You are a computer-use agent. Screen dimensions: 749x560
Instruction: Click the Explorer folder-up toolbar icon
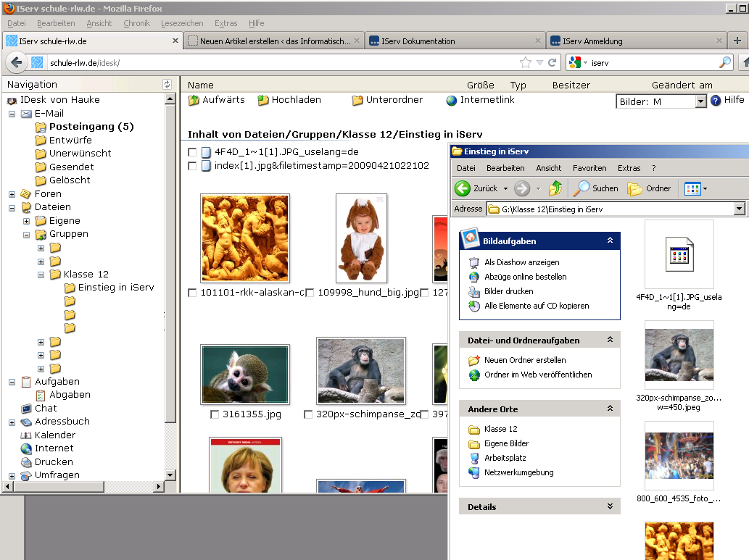coord(555,188)
